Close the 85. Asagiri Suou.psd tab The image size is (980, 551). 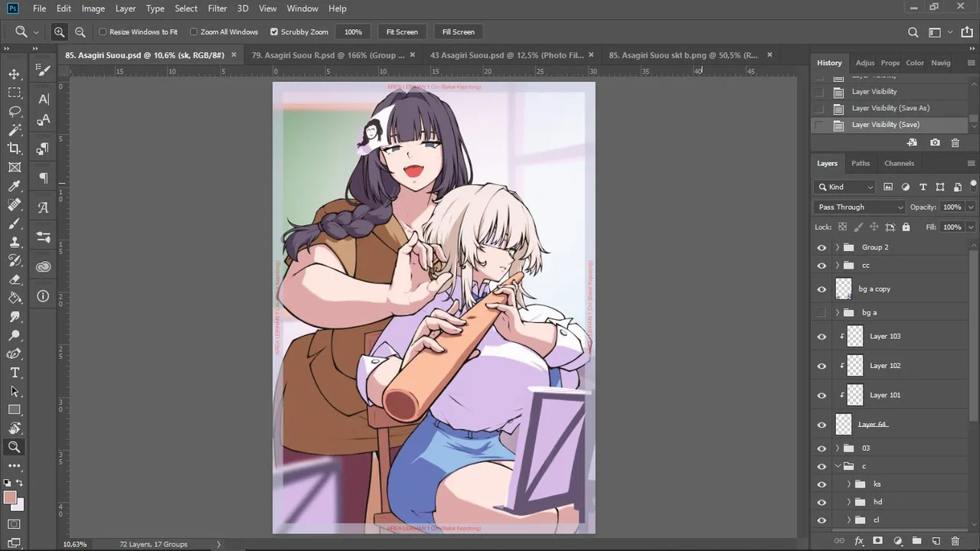234,55
